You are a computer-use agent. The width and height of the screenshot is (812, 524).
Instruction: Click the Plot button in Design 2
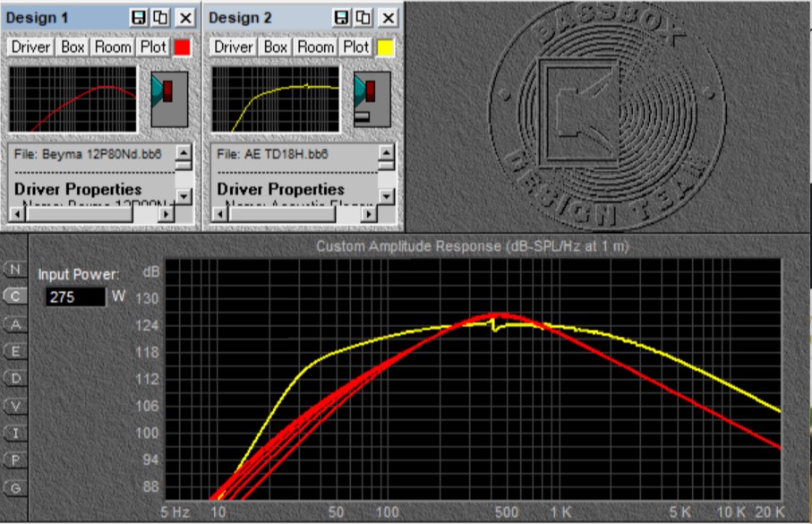[355, 47]
